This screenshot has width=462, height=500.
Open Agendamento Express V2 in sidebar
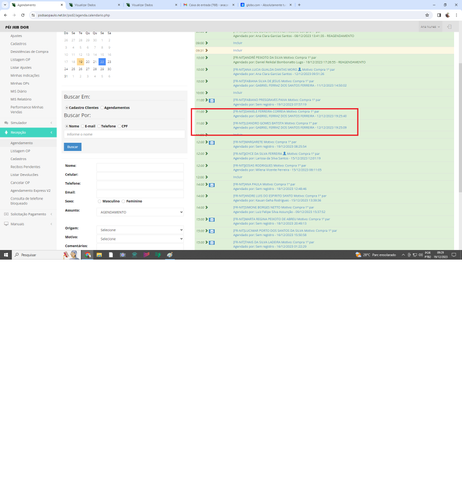[30, 191]
